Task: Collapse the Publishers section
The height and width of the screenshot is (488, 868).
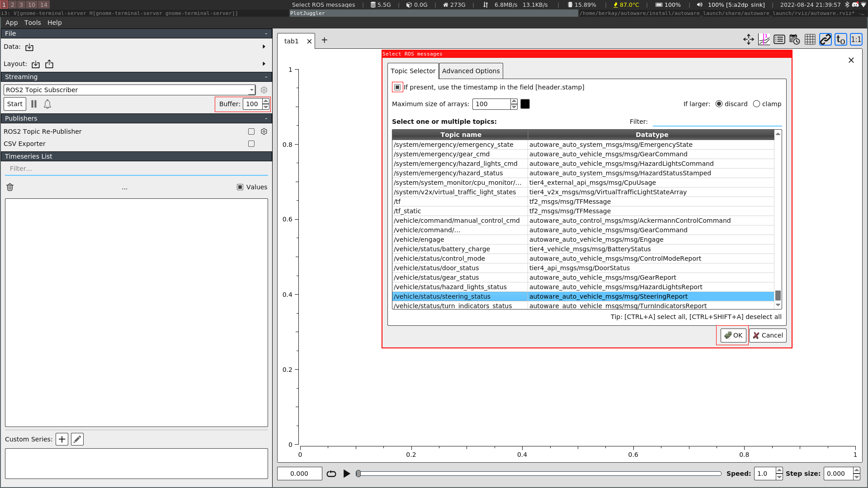Action: (x=266, y=118)
